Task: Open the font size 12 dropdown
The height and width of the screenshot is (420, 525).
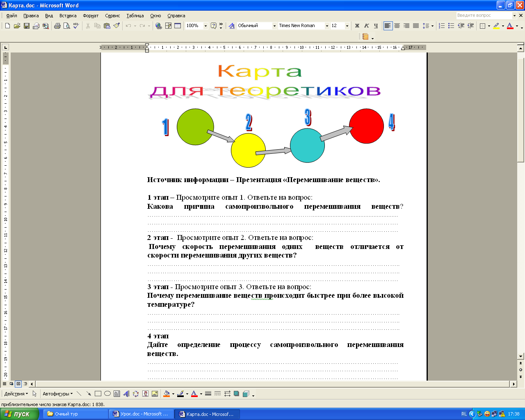Action: 347,26
